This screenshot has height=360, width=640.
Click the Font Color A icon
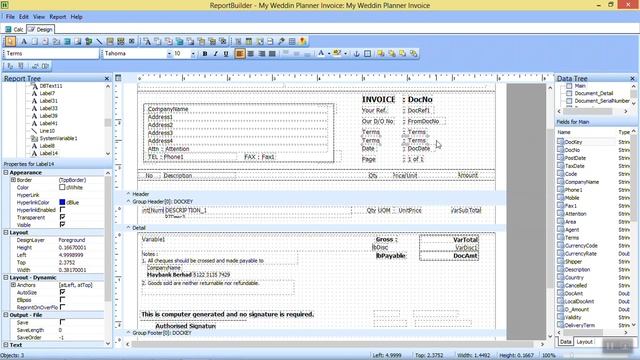pyautogui.click(x=321, y=53)
